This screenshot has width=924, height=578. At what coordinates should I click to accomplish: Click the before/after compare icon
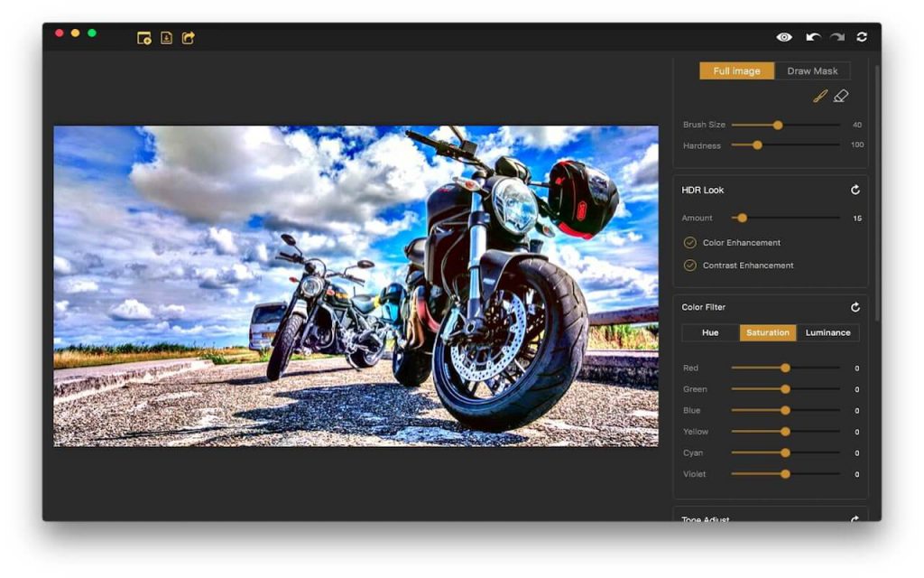(x=862, y=38)
